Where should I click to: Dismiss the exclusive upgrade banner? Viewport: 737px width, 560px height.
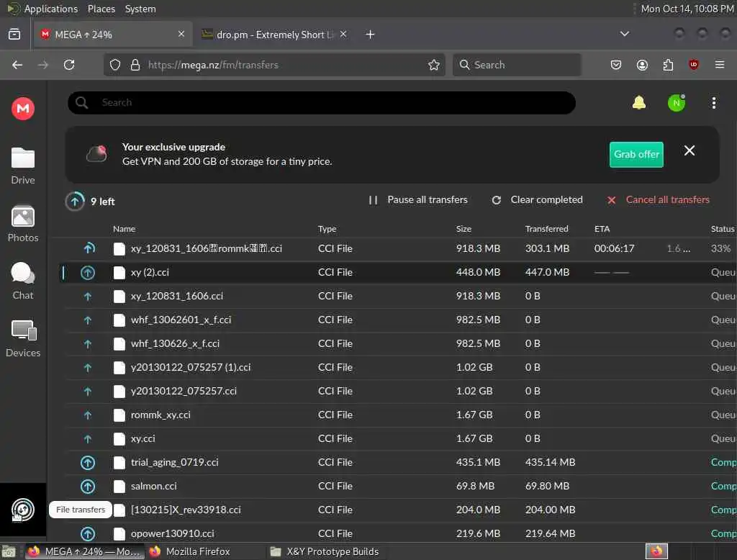tap(689, 150)
